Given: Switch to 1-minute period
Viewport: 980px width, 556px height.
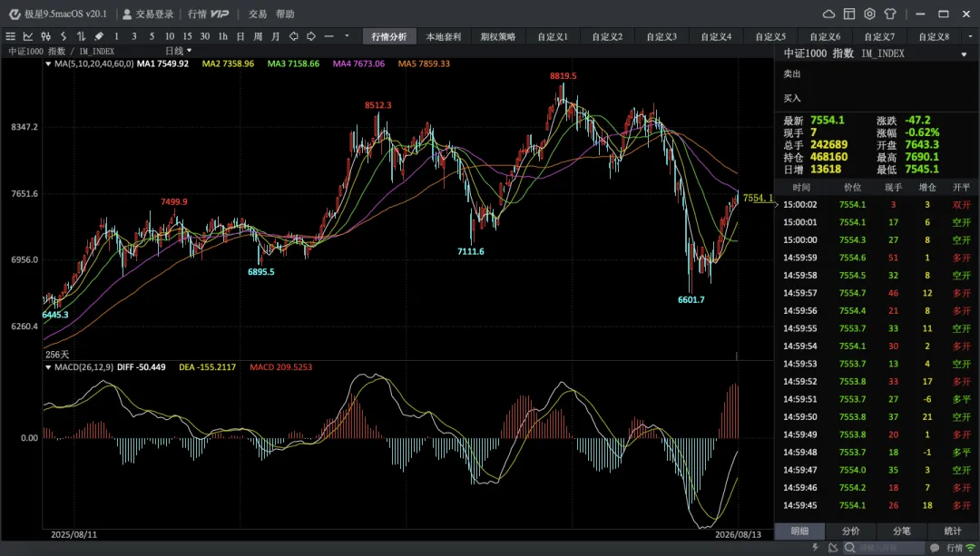Looking at the screenshot, I should [x=116, y=36].
